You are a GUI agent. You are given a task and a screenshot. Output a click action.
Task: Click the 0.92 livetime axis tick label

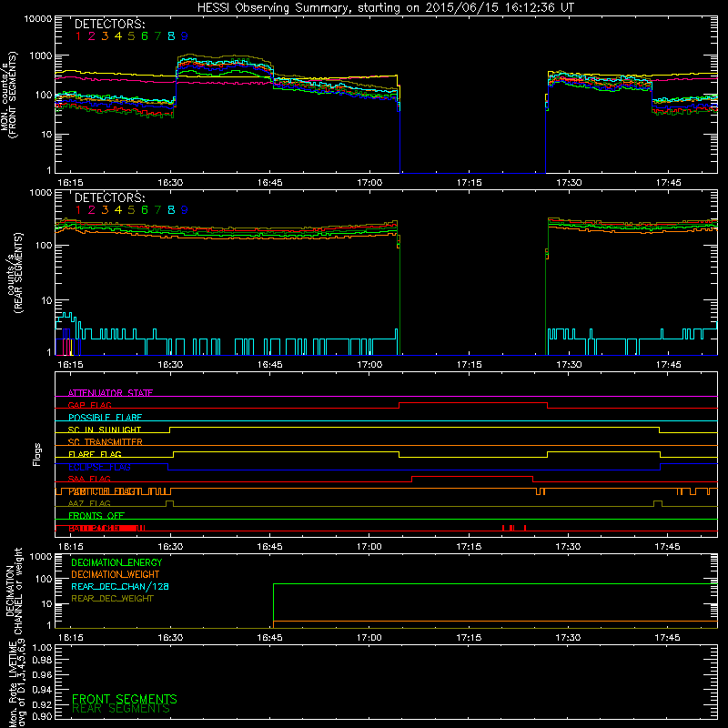click(42, 703)
